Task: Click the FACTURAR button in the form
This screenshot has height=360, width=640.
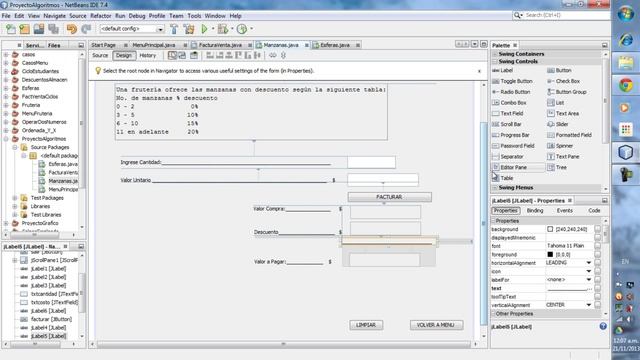Action: (x=389, y=197)
